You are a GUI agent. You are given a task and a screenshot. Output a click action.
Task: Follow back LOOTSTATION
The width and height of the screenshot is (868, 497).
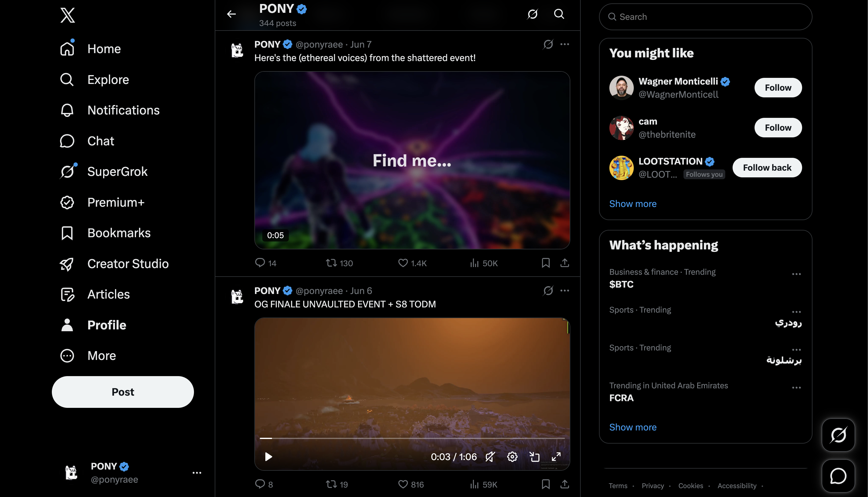click(x=767, y=168)
